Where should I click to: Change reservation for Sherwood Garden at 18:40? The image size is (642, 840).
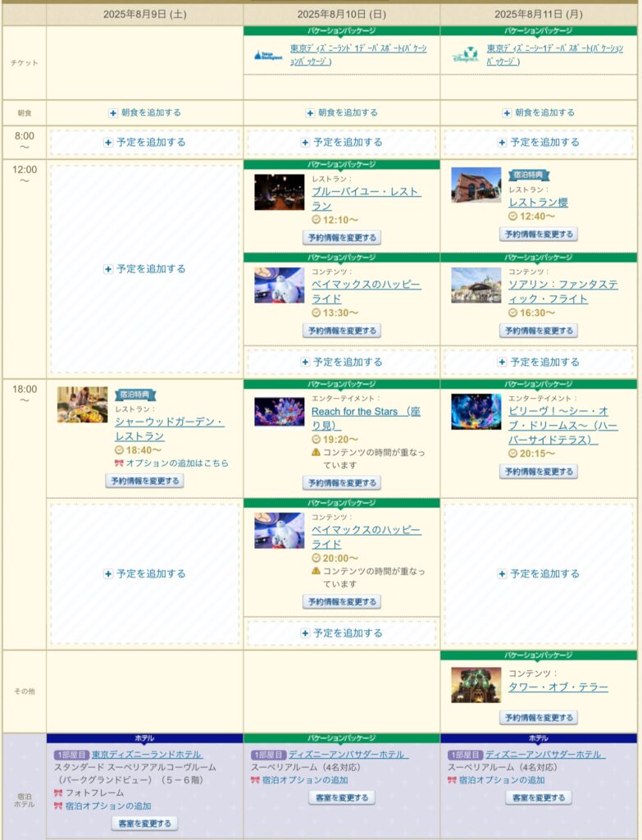coord(144,481)
